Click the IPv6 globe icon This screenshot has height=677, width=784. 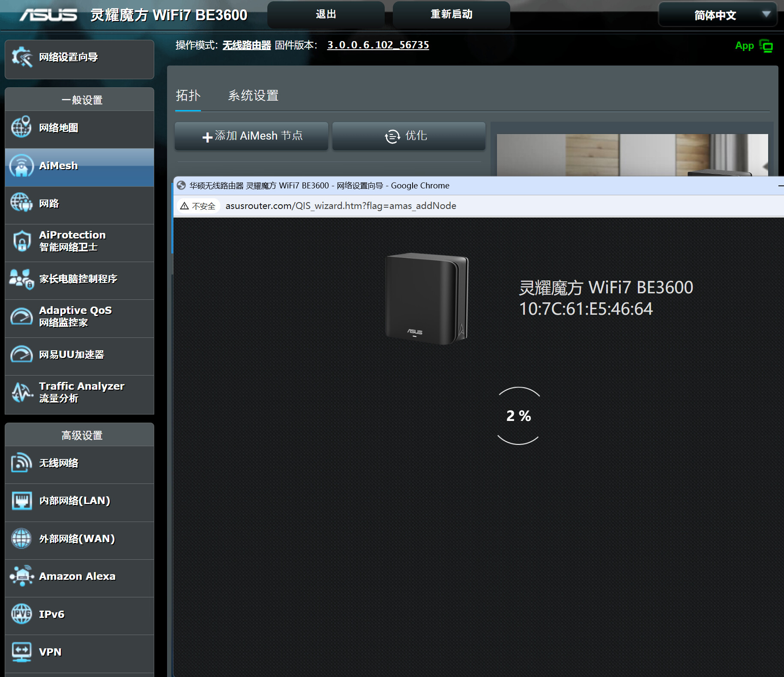coord(21,614)
